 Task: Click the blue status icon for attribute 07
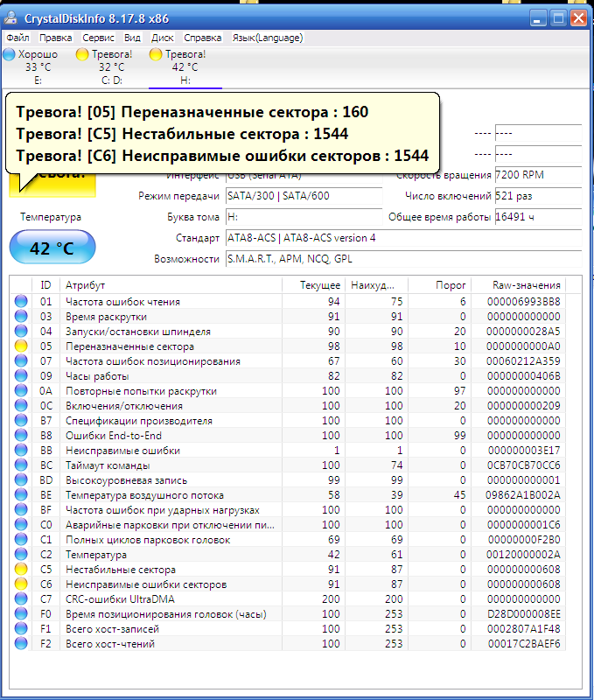click(21, 360)
